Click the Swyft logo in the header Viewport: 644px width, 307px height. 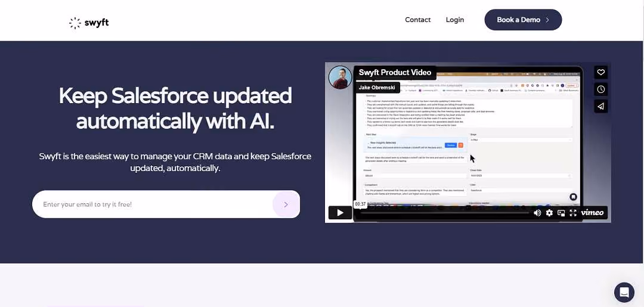[x=89, y=23]
